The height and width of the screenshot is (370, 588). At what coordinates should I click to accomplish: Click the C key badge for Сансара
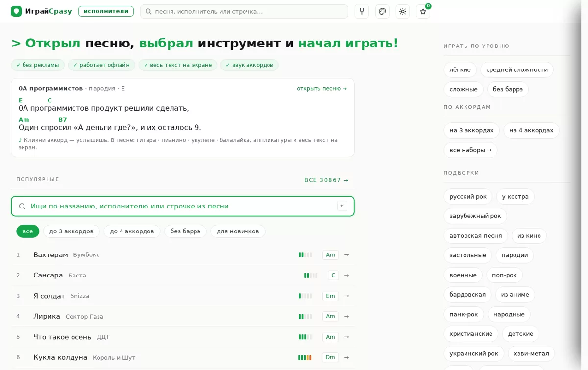pos(333,276)
